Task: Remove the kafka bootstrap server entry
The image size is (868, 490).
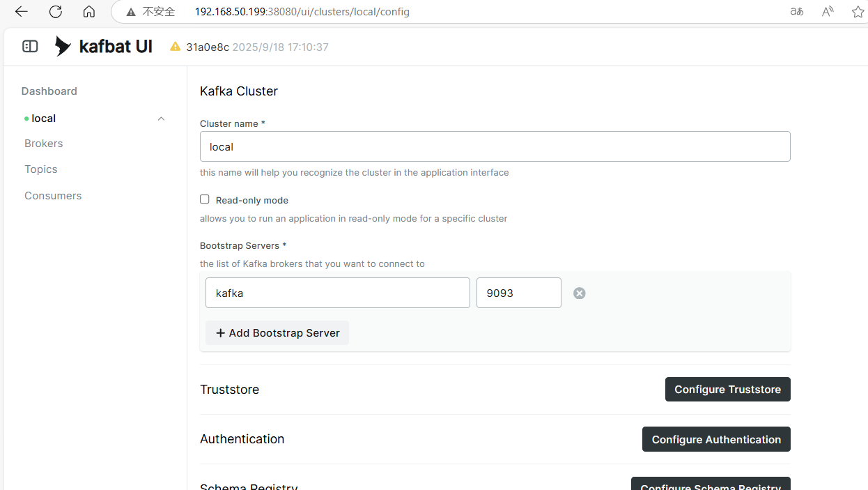Action: [579, 293]
